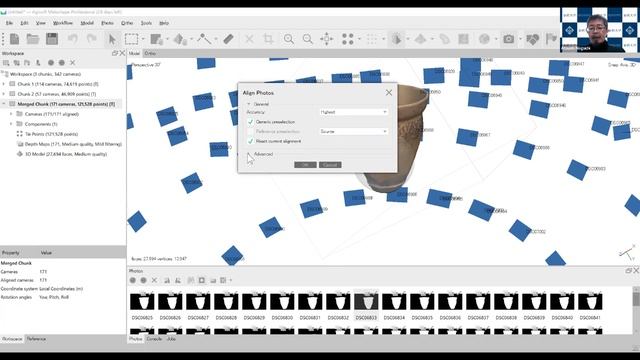Click the Open project folder icon

click(33, 39)
